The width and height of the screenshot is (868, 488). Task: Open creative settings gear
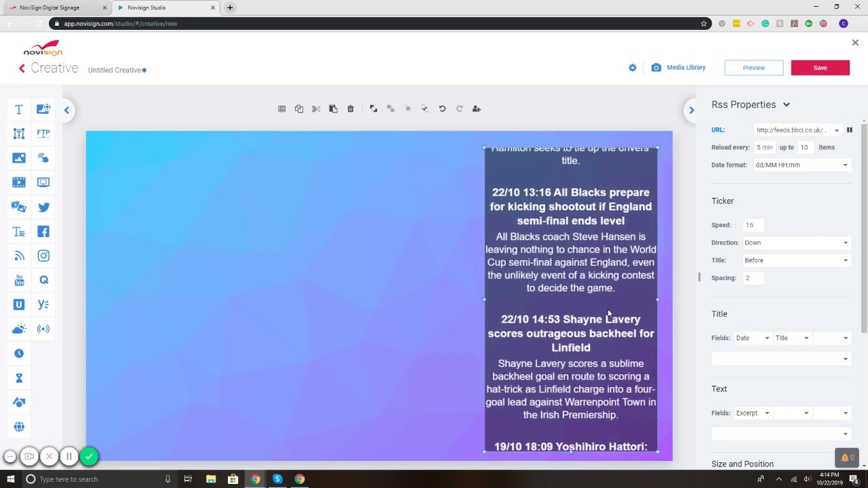(x=633, y=68)
